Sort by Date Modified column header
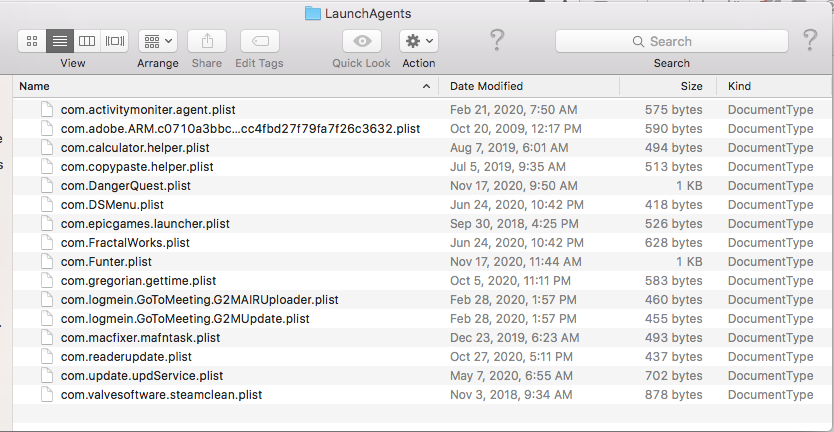This screenshot has height=432, width=834. pos(530,86)
